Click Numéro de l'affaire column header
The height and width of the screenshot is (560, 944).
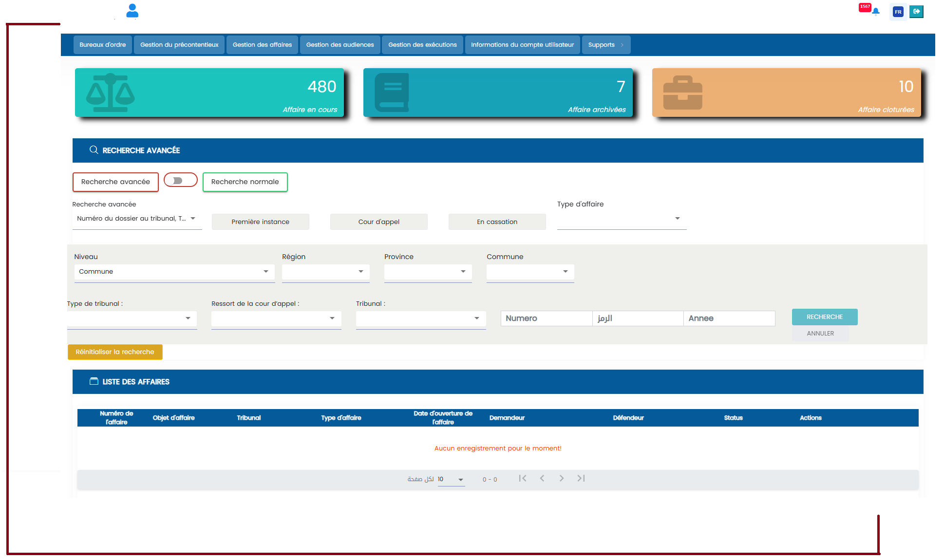pos(116,418)
